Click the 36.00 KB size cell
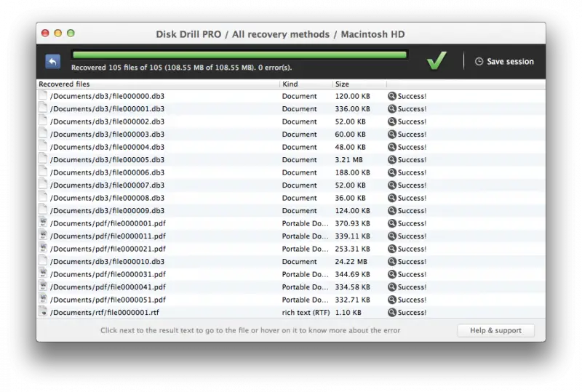 coord(350,198)
